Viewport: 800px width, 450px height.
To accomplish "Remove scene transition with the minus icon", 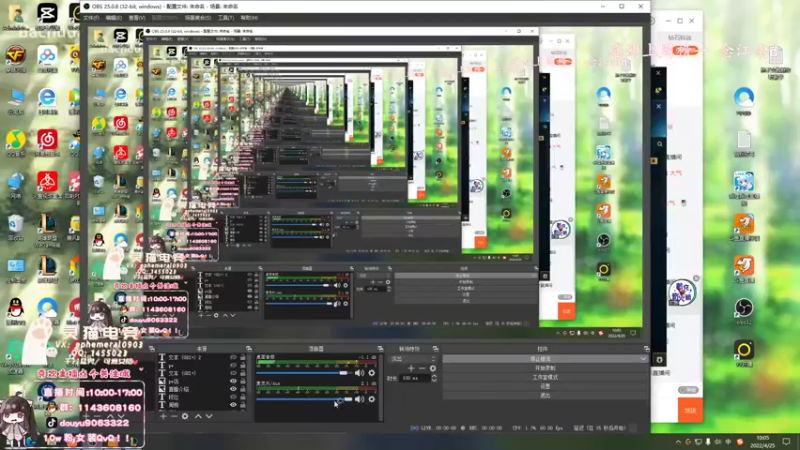I will (422, 368).
